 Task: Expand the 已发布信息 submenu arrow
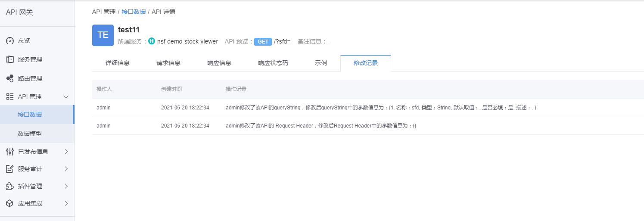pyautogui.click(x=66, y=152)
